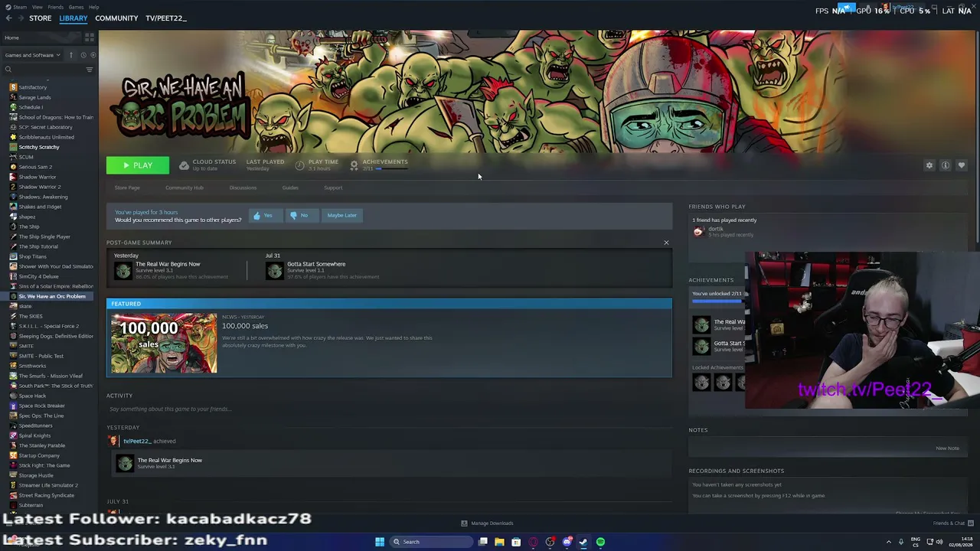The width and height of the screenshot is (980, 551).
Task: Open Discord from the taskbar
Action: click(567, 542)
